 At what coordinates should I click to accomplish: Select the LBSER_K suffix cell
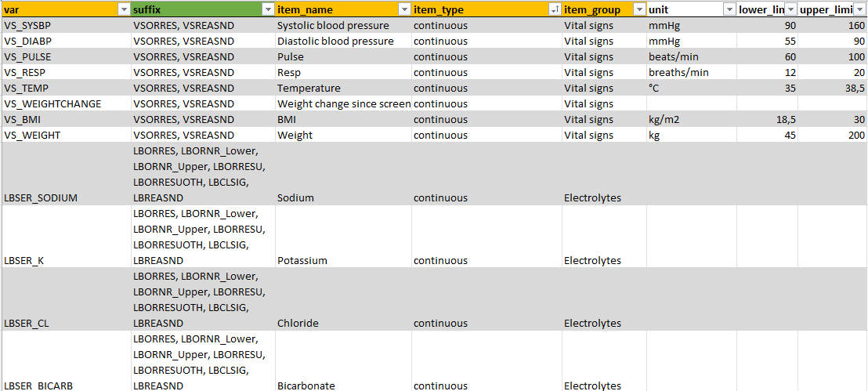[203, 237]
